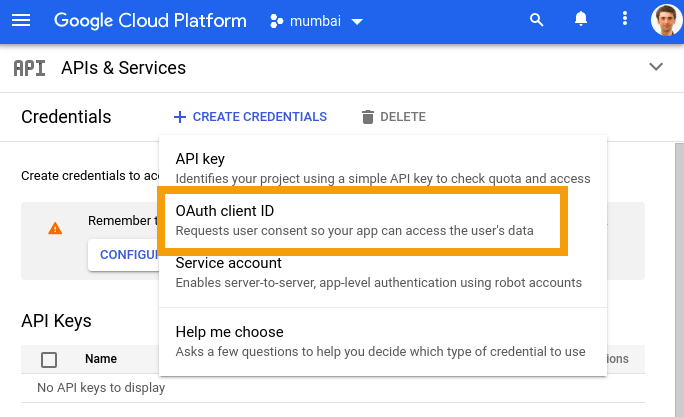Screen dimensions: 684x417
Task: Click the user account avatar
Action: coord(667,20)
